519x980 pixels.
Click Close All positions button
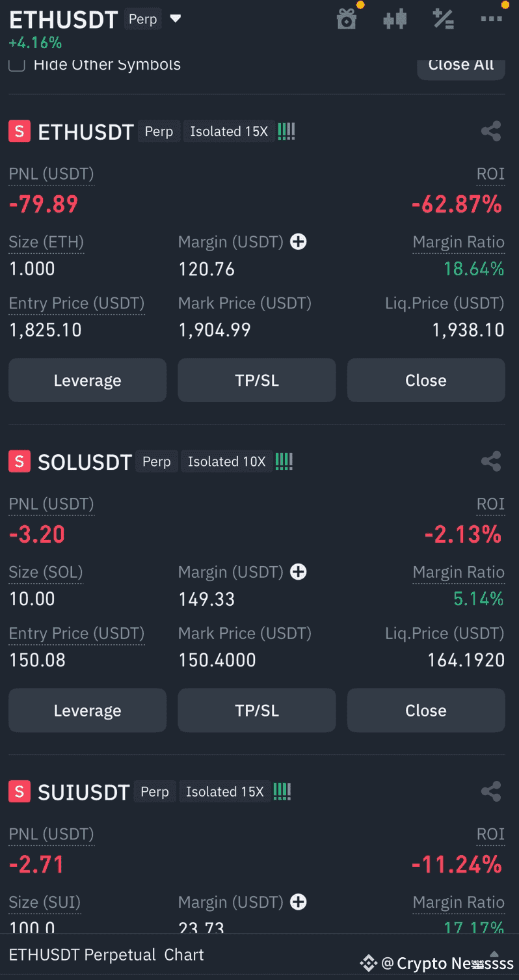[x=461, y=65]
